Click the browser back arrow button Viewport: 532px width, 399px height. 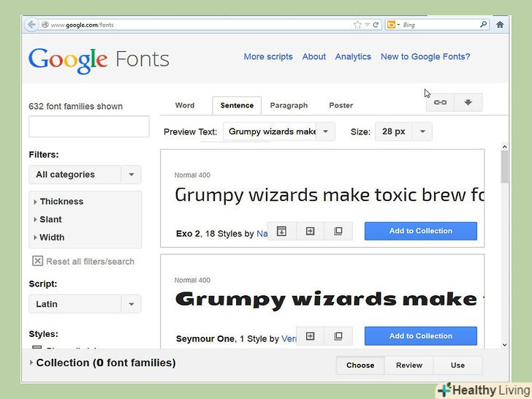click(31, 25)
